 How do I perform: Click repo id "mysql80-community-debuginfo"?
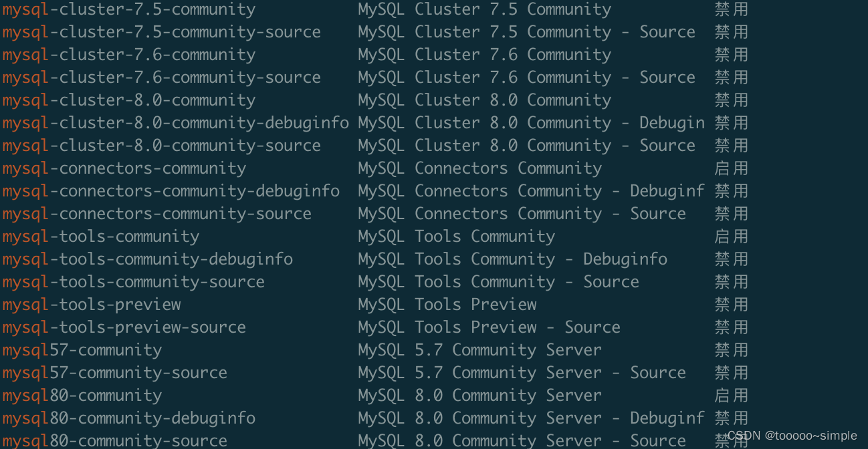(x=128, y=418)
